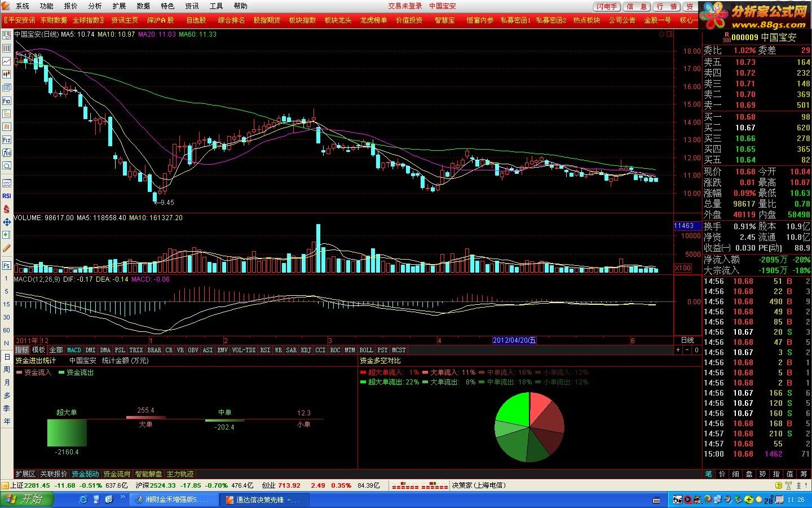812x508 pixels.
Task: Click the green arrow export icon in sidebar
Action: click(x=7, y=235)
